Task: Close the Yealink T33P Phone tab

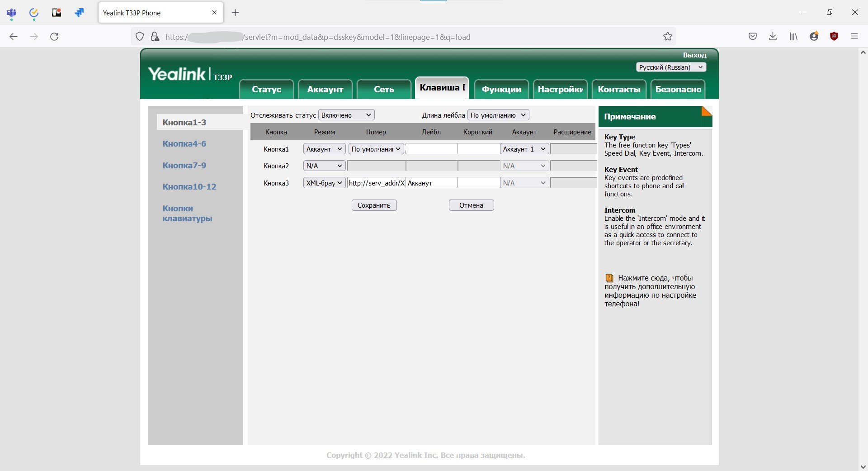Action: [x=214, y=13]
